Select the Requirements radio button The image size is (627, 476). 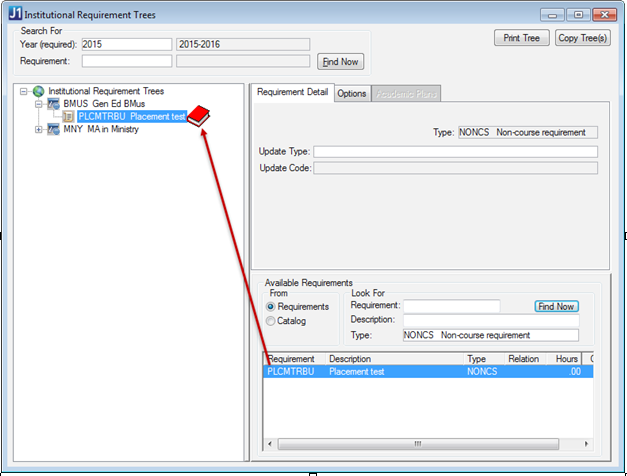271,307
